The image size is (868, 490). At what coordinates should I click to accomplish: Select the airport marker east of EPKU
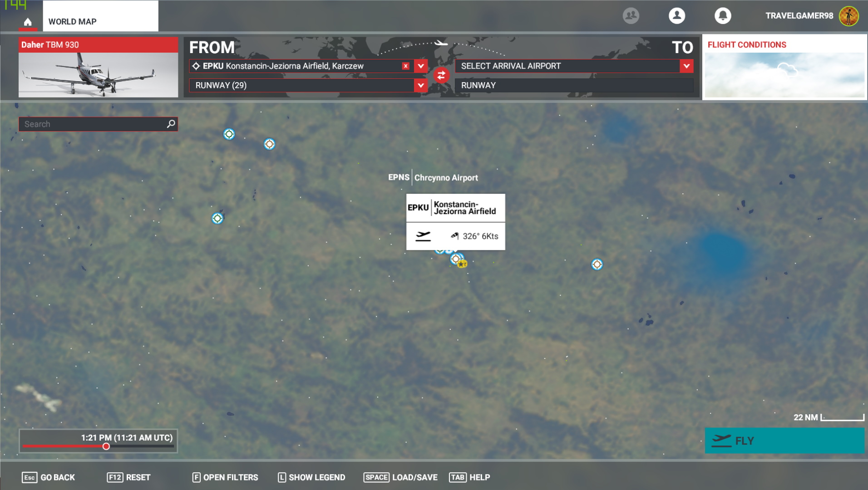(597, 265)
